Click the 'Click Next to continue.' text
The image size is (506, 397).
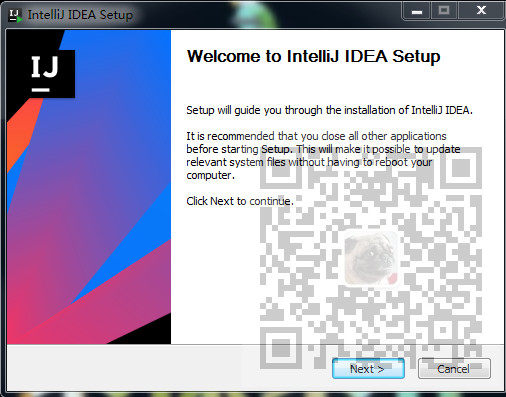pos(240,201)
